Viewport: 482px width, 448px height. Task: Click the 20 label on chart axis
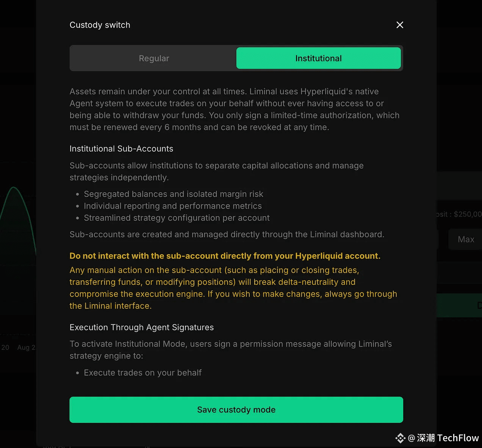[x=5, y=347]
